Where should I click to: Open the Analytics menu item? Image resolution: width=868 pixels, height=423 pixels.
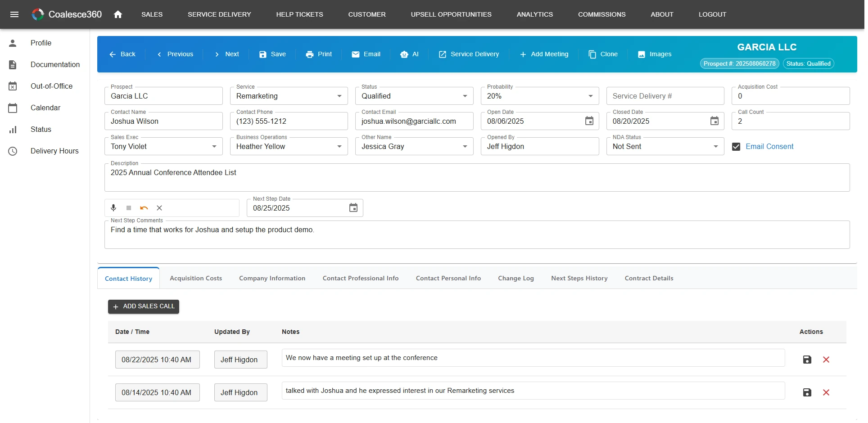(534, 14)
